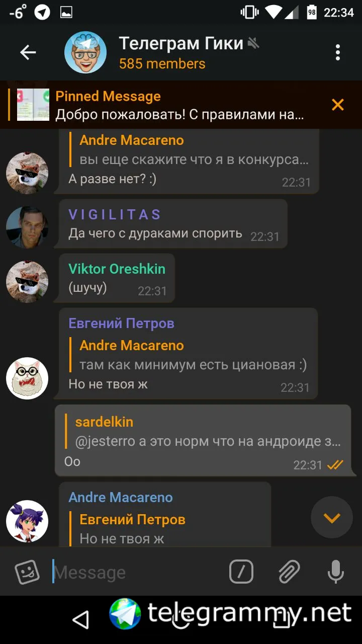This screenshot has width=362, height=644.
Task: Tap the quoted 'там как минимум есть циановая' reply
Action: click(x=194, y=355)
